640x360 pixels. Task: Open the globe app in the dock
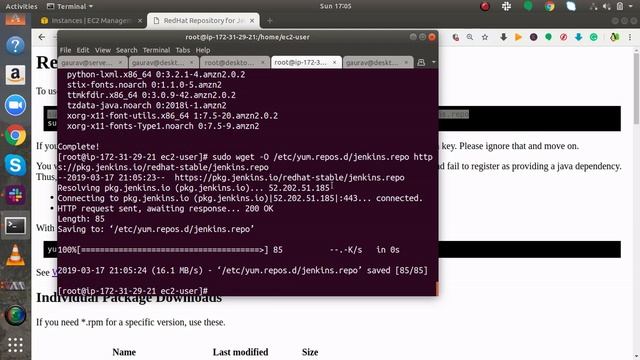(15, 316)
